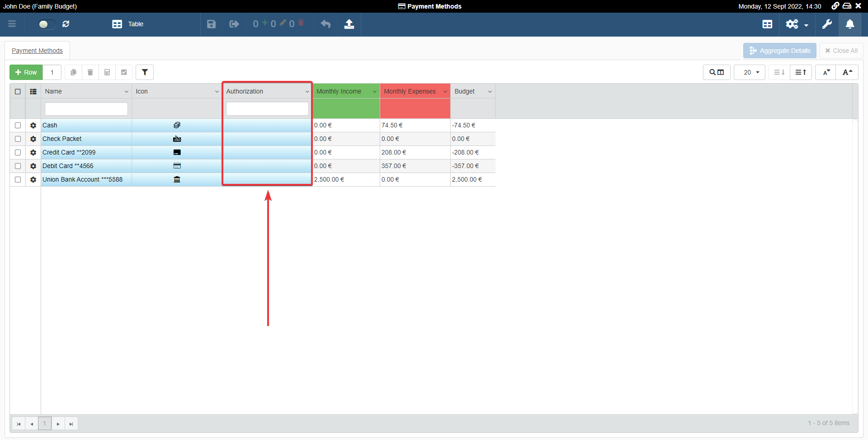Click the wrench tools icon

pos(827,24)
